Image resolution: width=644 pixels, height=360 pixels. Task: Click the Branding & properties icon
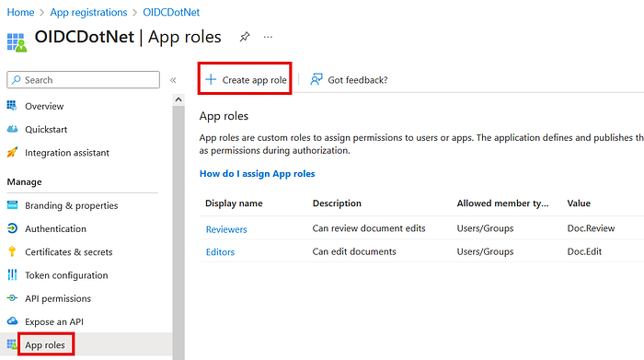point(12,204)
